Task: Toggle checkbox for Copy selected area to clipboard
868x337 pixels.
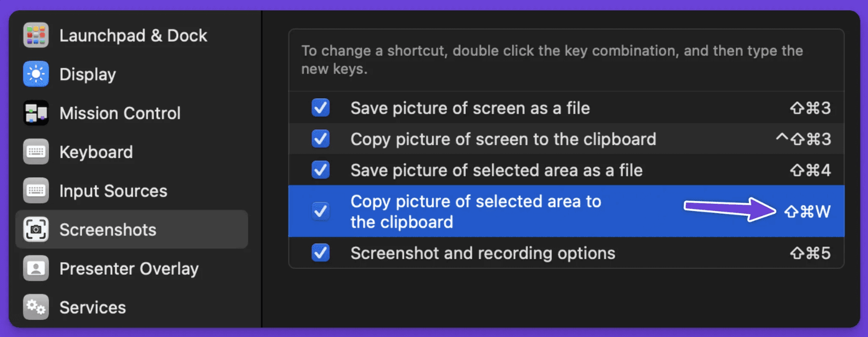Action: 321,211
